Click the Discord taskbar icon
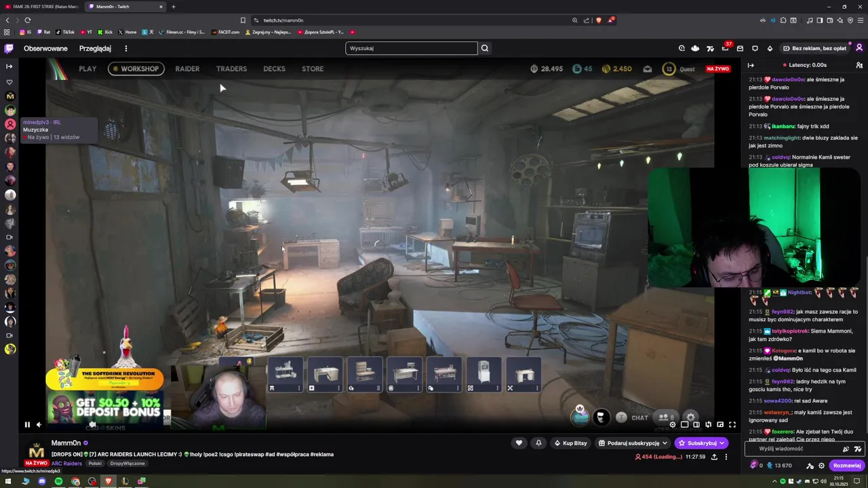The image size is (868, 488). coord(42,481)
